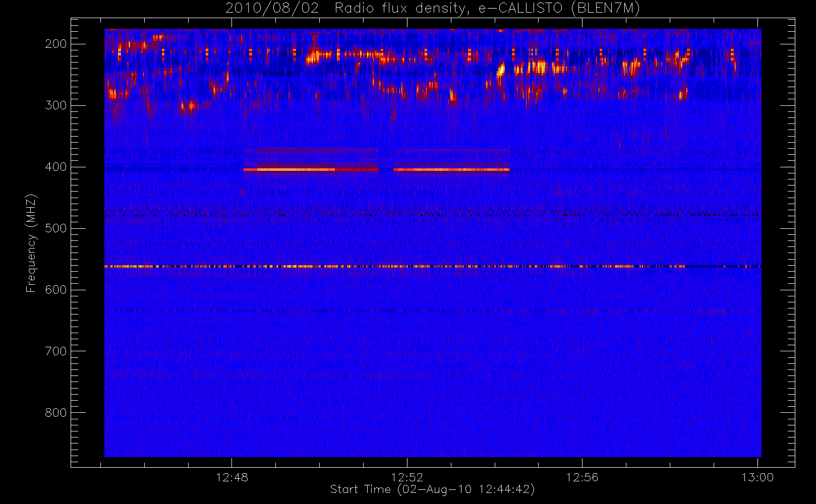Click the 12:52 time tick label
This screenshot has height=504, width=816.
coord(407,477)
